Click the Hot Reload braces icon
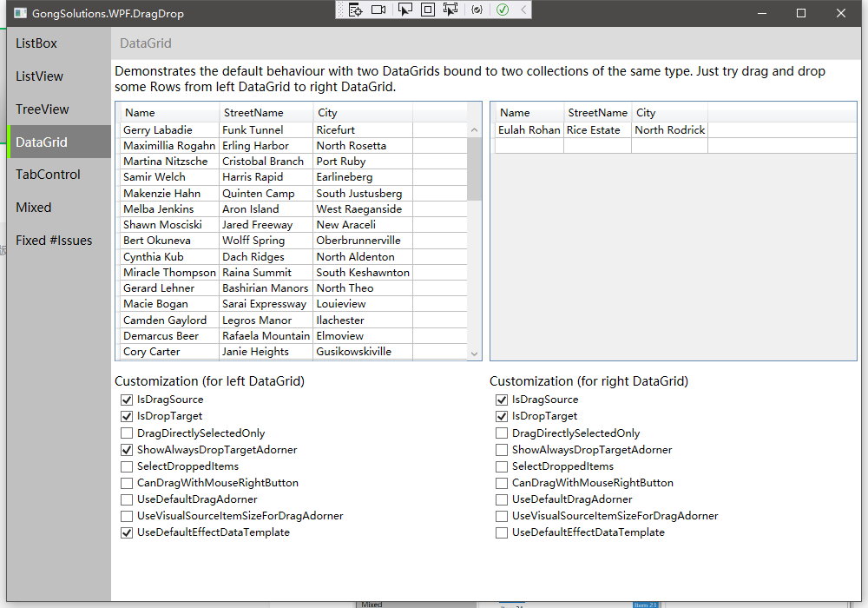 click(x=477, y=10)
